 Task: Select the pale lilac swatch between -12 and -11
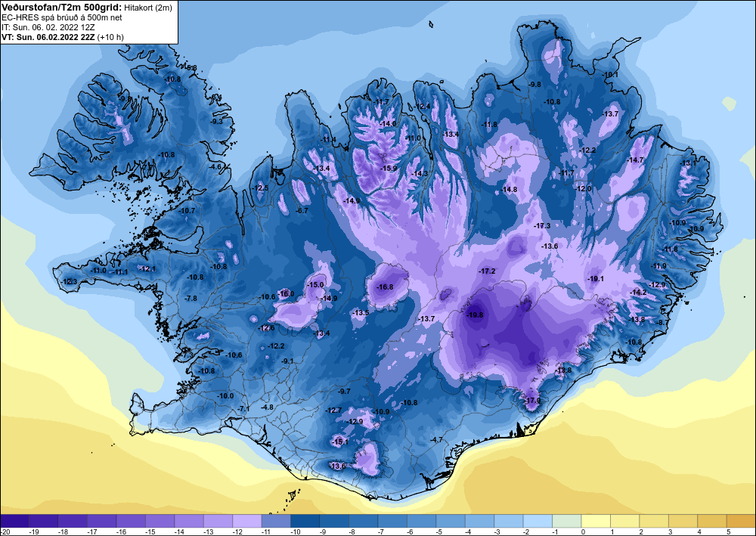coord(247,521)
